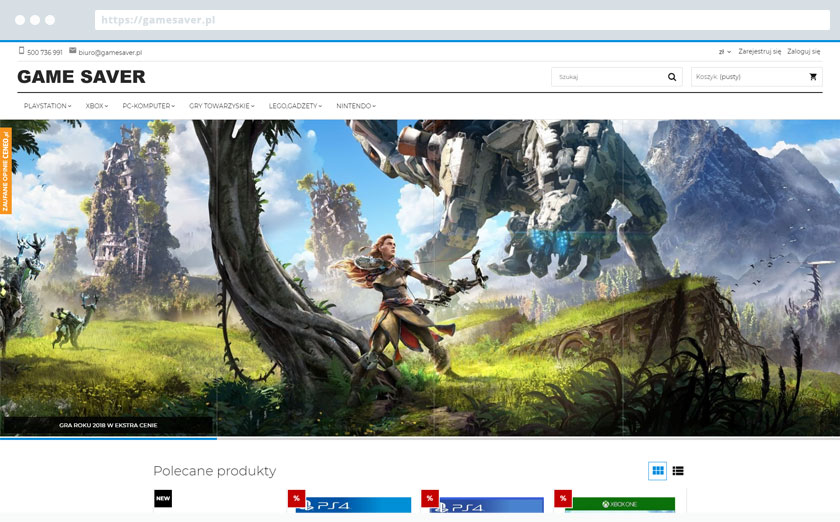Image resolution: width=840 pixels, height=522 pixels.
Task: Click the Zarejestruj się link
Action: point(759,51)
